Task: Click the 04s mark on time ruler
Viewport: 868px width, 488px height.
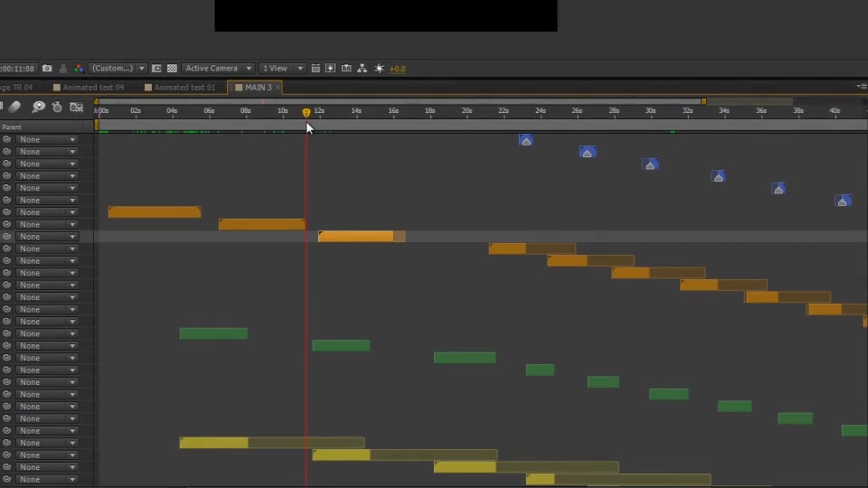Action: tap(172, 110)
